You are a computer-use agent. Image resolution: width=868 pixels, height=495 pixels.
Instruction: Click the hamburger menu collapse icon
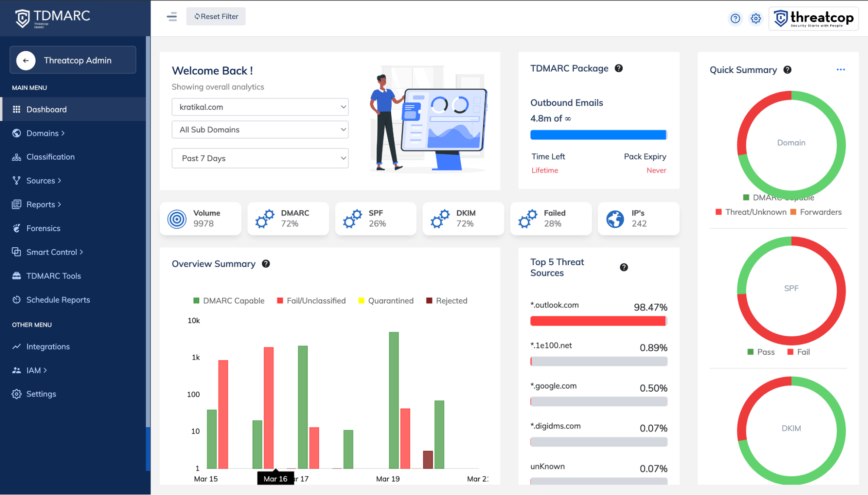[x=172, y=17]
